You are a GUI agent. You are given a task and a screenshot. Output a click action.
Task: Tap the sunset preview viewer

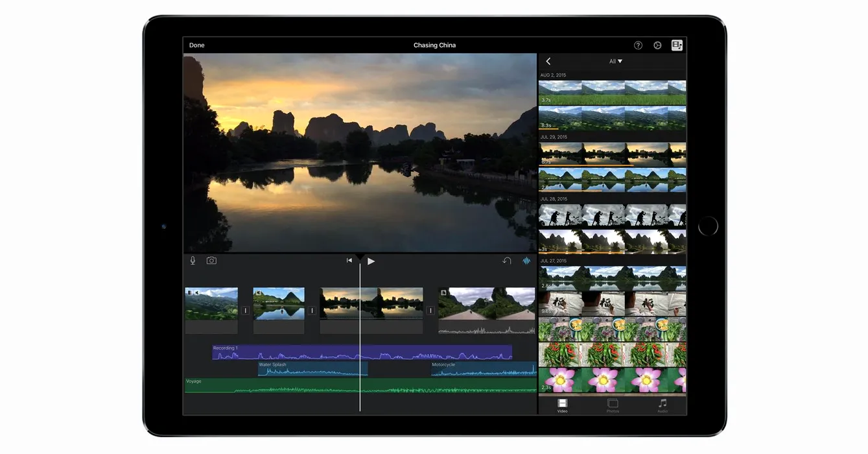[360, 152]
